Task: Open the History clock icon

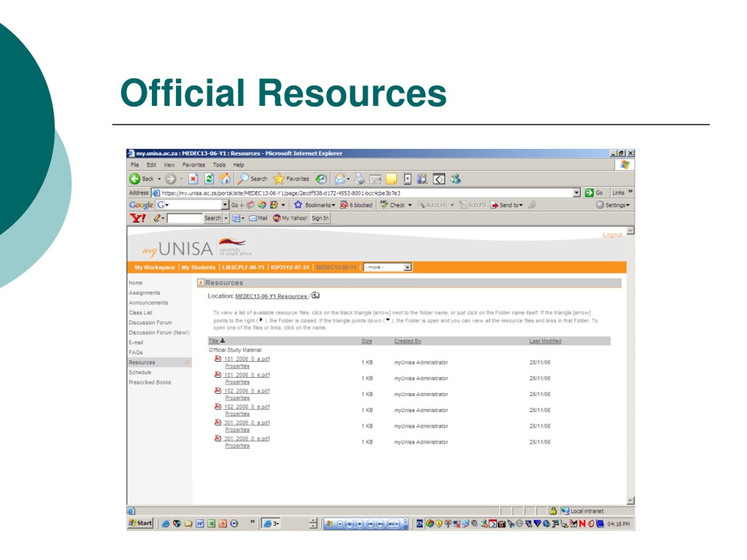Action: coord(321,179)
